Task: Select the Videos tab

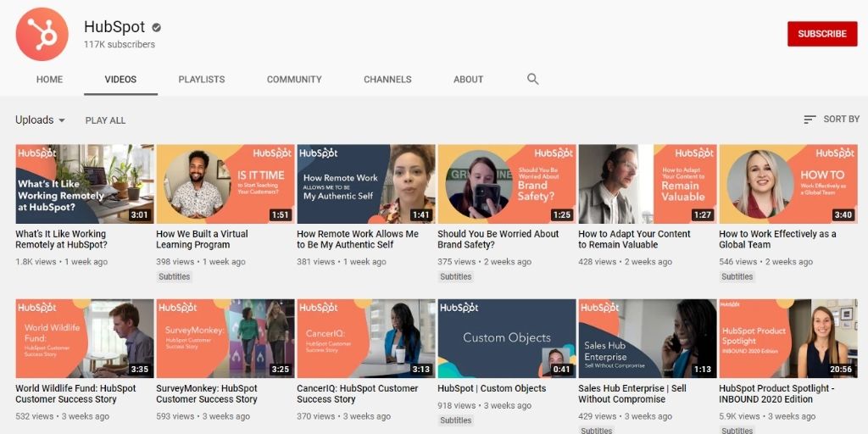Action: [x=120, y=79]
